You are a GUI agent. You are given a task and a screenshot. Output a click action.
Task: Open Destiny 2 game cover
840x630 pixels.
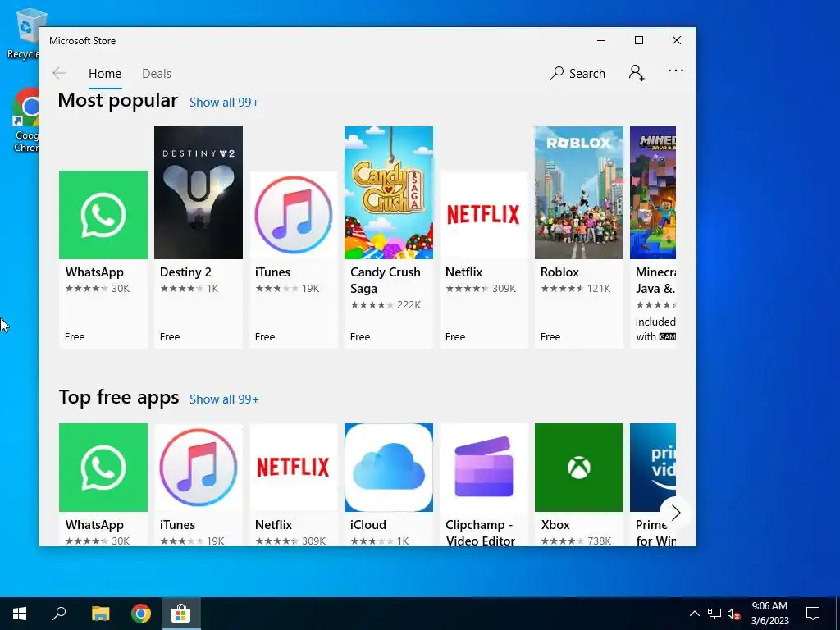pos(199,193)
